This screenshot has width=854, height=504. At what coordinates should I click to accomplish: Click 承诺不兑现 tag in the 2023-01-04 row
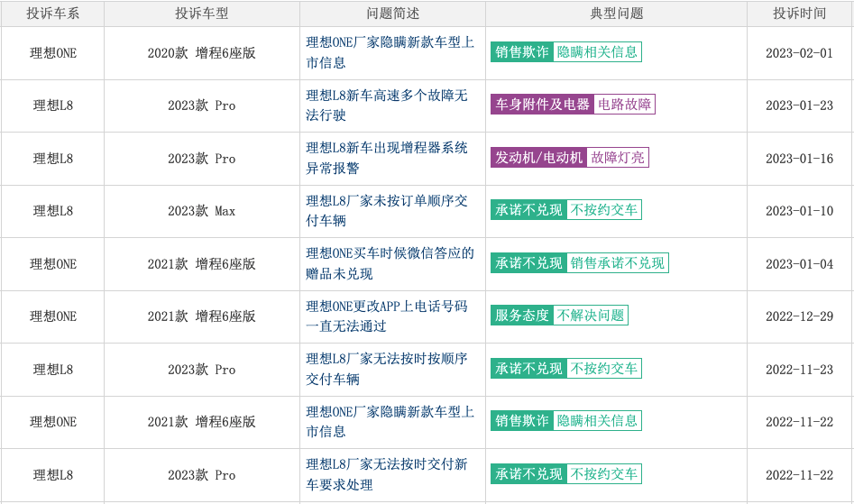pyautogui.click(x=528, y=263)
